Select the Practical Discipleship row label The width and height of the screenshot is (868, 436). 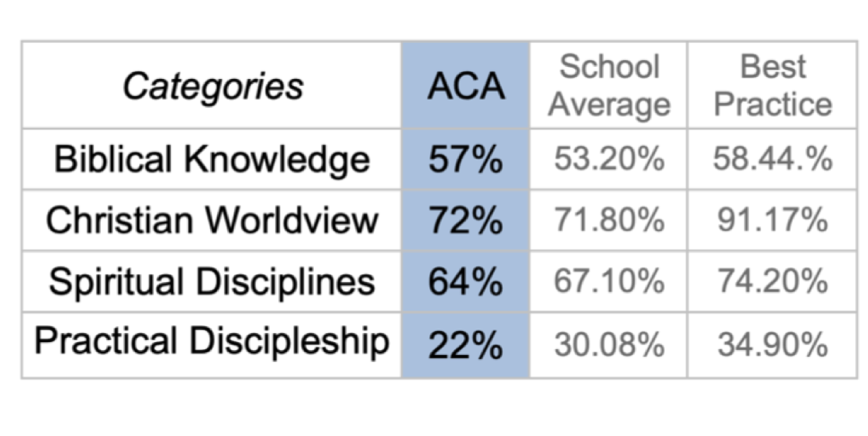coord(212,343)
